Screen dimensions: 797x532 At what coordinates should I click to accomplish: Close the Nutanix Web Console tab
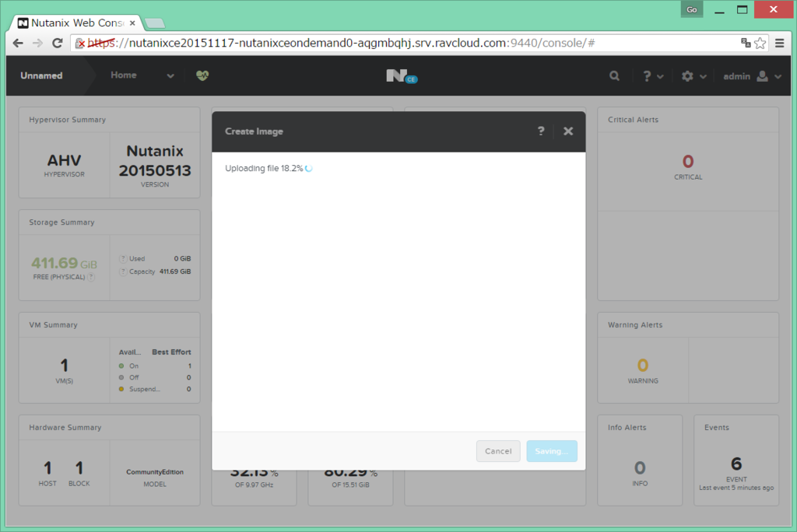click(132, 23)
